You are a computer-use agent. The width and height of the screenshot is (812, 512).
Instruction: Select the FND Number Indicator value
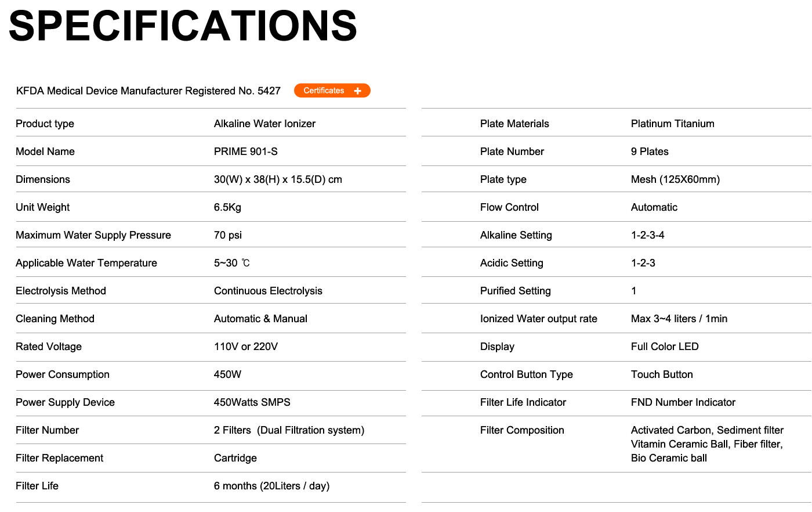click(683, 402)
